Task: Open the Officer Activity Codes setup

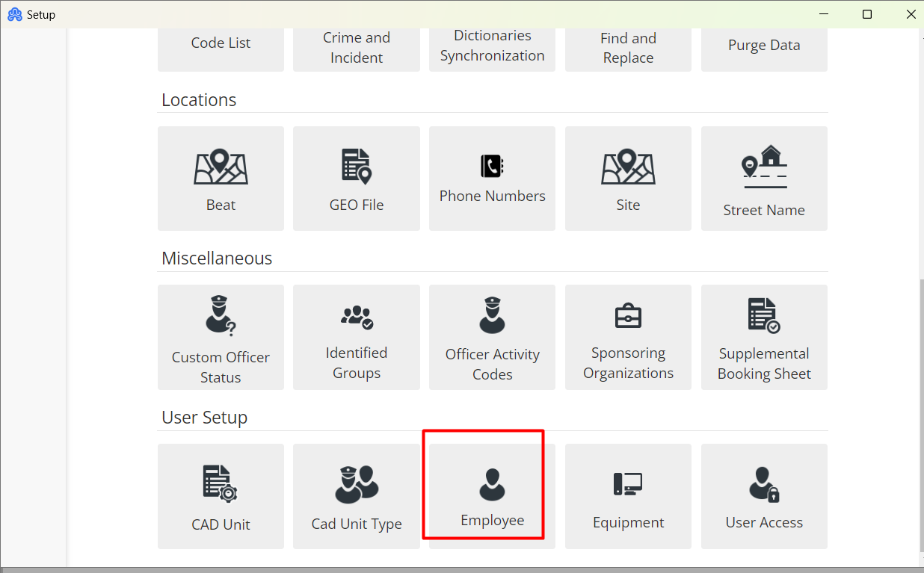Action: (492, 337)
